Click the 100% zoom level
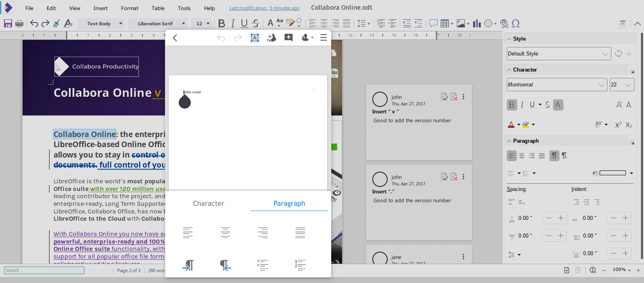The height and width of the screenshot is (283, 644). 619,270
